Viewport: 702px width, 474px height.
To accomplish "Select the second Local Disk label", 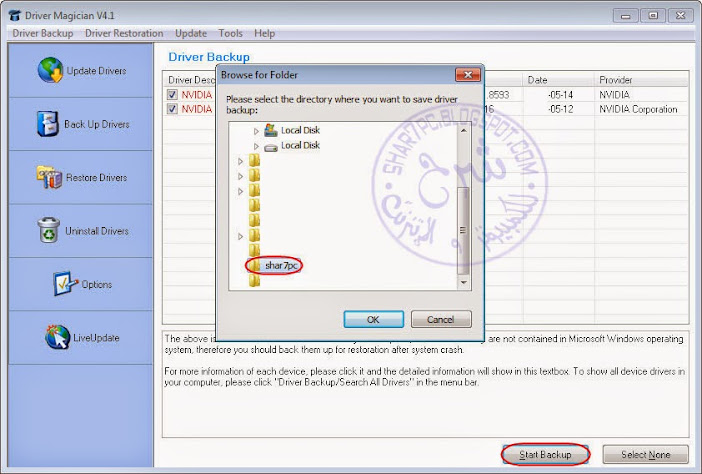I will (300, 145).
